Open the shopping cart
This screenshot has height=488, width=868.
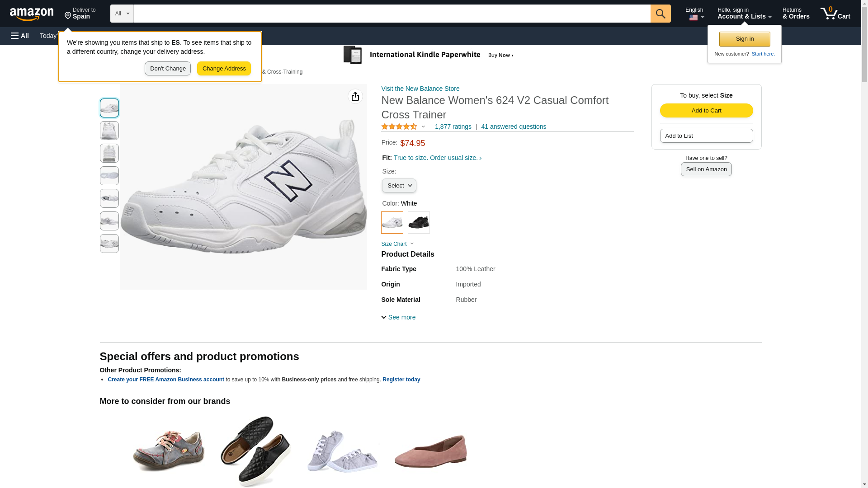tap(835, 14)
